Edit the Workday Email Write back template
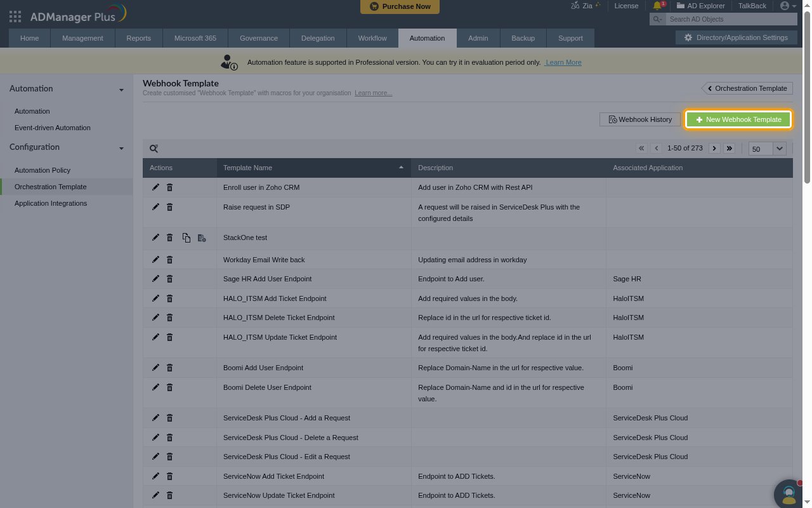 [x=155, y=260]
